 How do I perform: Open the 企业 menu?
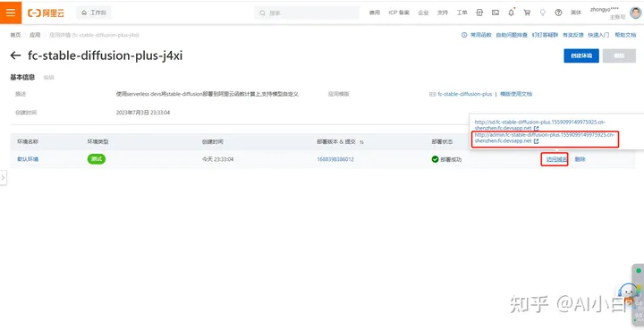point(423,13)
